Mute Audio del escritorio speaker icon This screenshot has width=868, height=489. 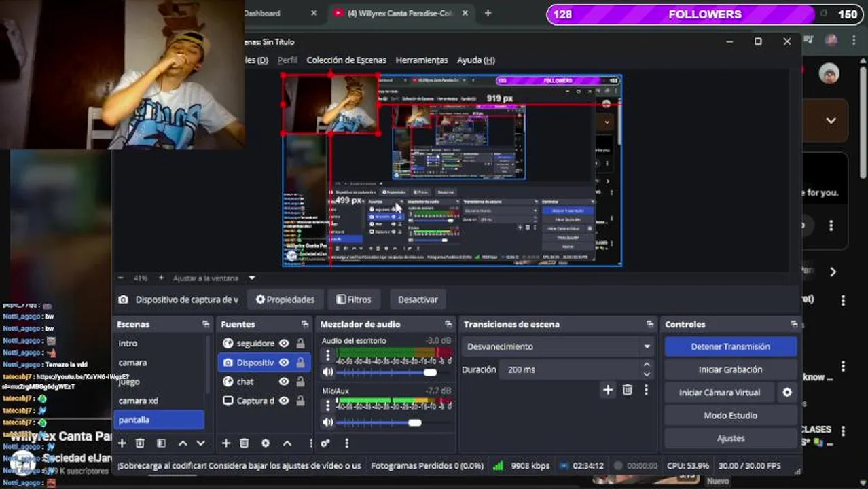pyautogui.click(x=328, y=372)
